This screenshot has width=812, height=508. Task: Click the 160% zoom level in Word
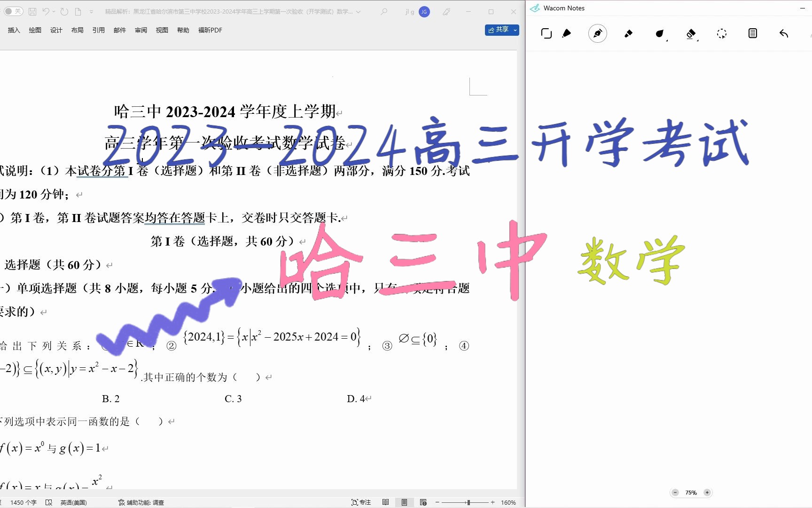pos(508,502)
